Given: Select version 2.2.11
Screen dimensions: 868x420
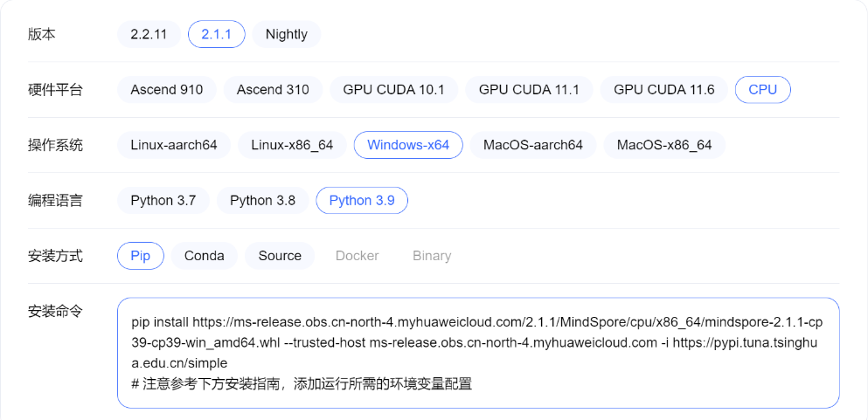Looking at the screenshot, I should 149,34.
